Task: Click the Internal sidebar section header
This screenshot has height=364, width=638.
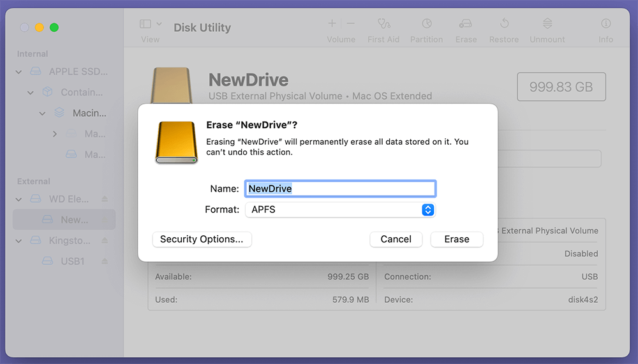Action: pyautogui.click(x=33, y=54)
